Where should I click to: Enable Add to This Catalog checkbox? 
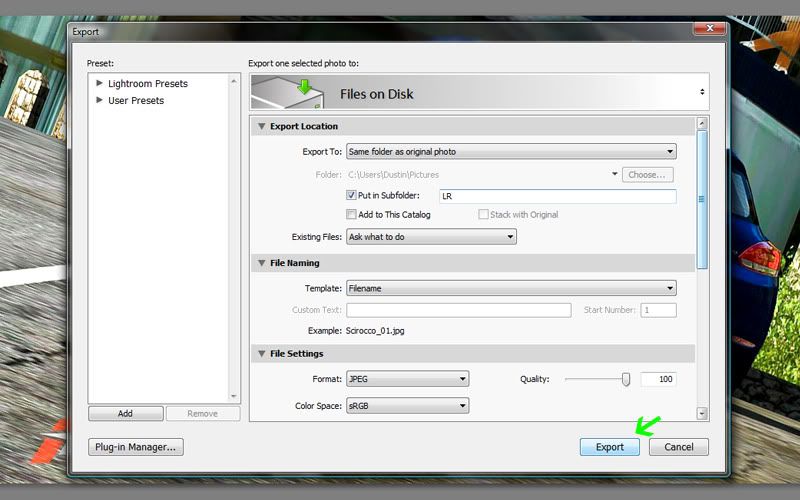[x=351, y=214]
